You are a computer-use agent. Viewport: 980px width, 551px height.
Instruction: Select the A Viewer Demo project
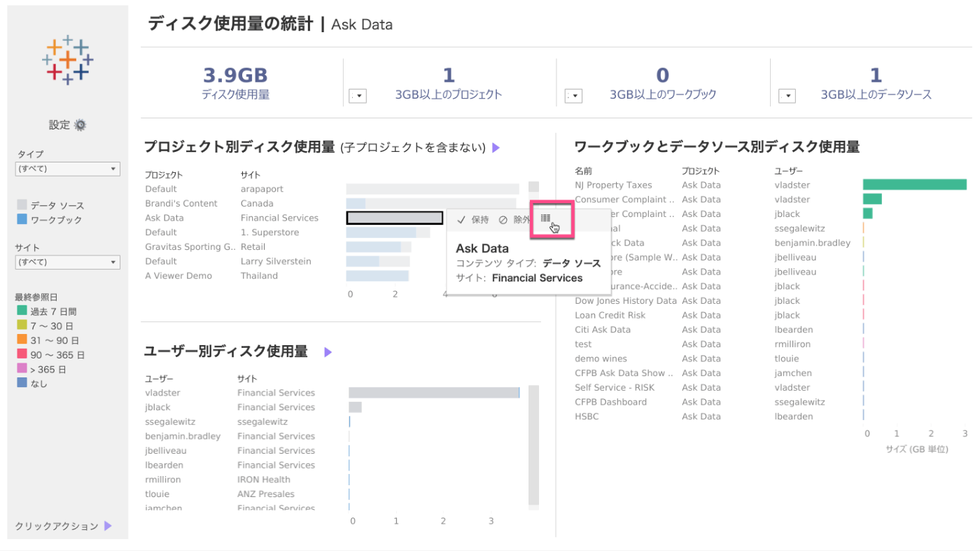[x=178, y=276]
